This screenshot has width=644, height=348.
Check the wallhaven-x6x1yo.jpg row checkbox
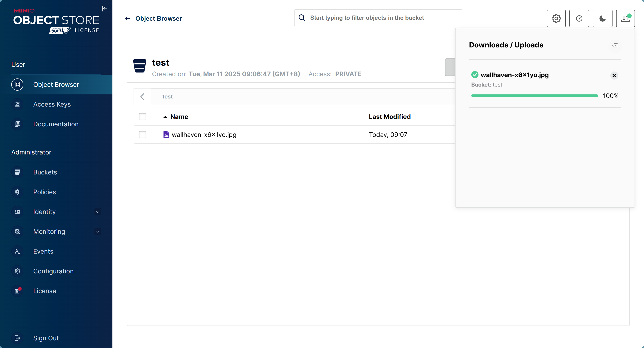143,135
